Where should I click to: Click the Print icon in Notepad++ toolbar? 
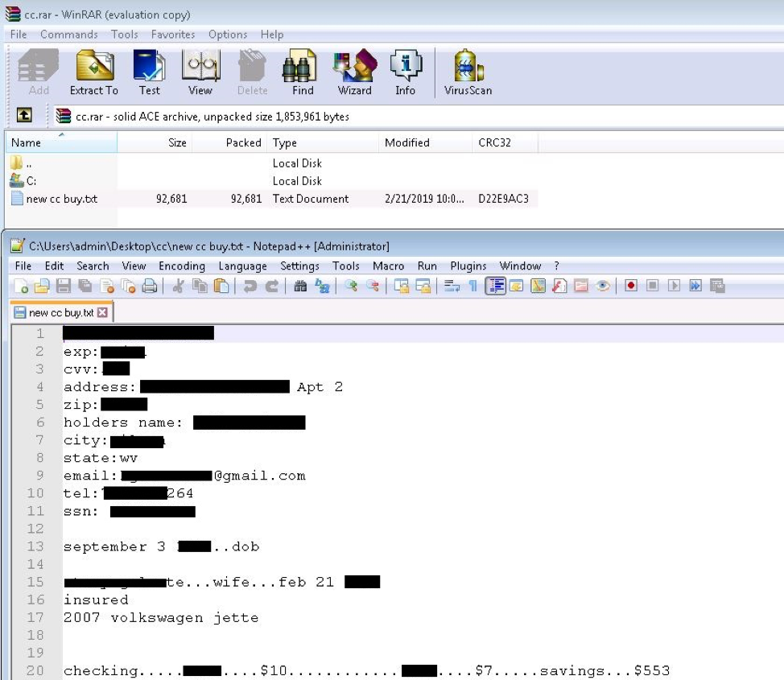[150, 286]
